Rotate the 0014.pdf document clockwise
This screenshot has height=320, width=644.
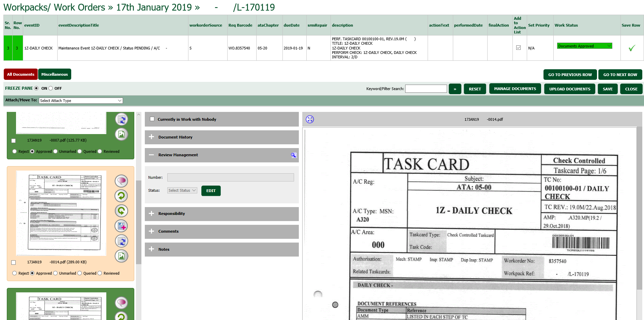click(121, 211)
